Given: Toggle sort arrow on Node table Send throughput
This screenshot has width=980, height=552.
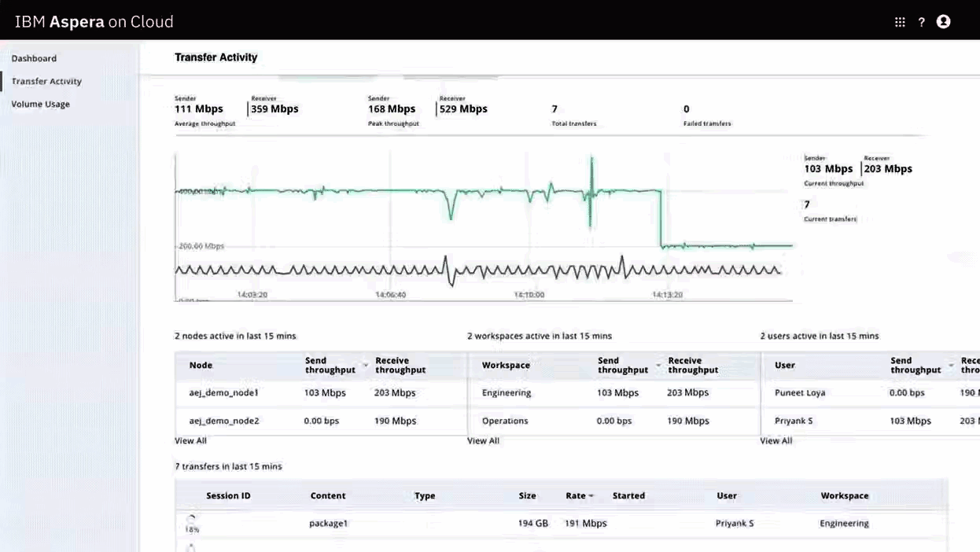Looking at the screenshot, I should (x=366, y=366).
